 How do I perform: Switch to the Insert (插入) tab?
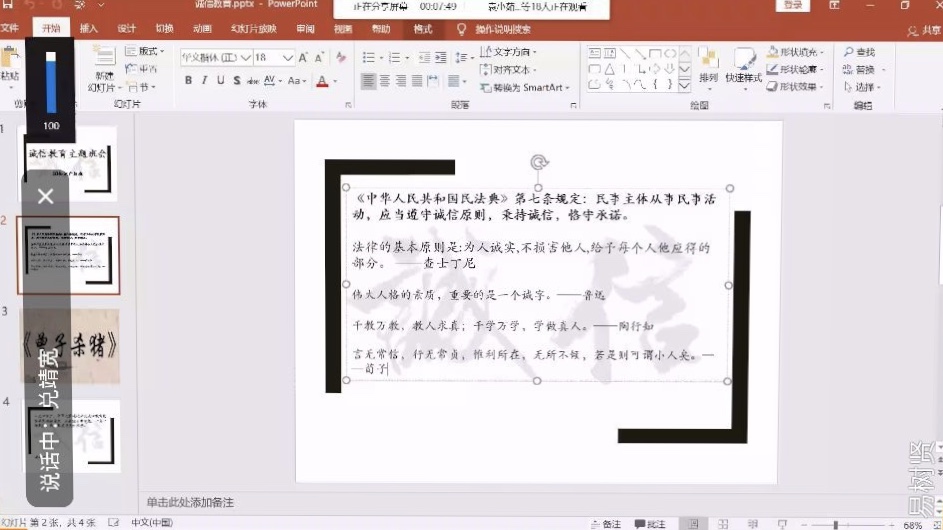[x=88, y=29]
